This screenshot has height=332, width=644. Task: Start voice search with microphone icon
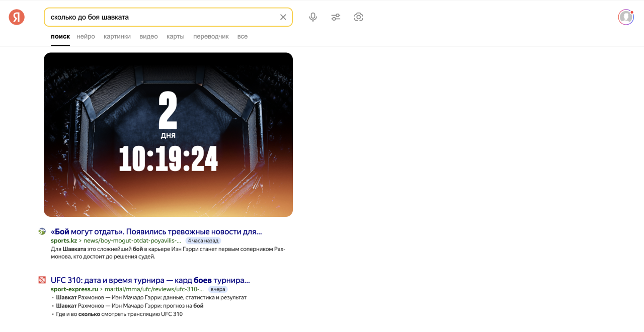click(x=313, y=17)
